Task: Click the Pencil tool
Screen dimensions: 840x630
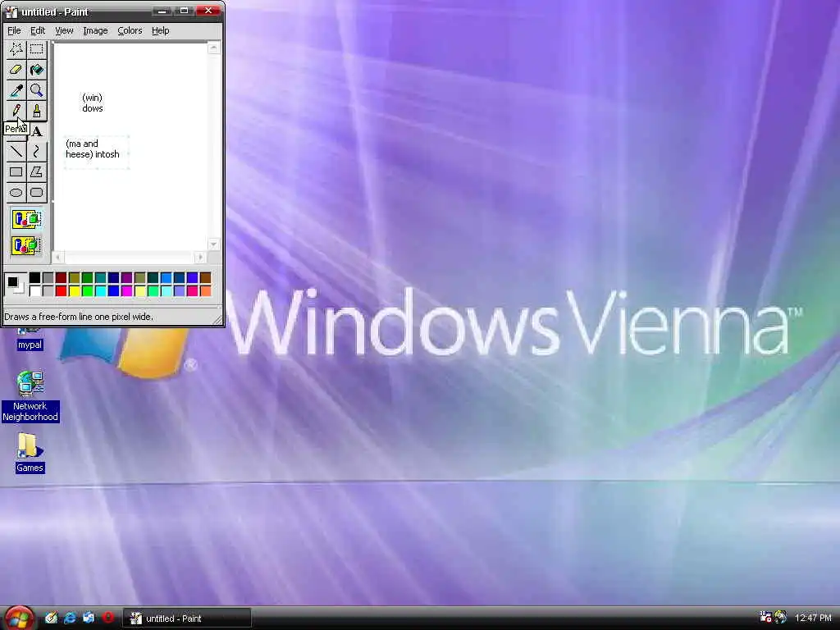Action: click(x=16, y=111)
